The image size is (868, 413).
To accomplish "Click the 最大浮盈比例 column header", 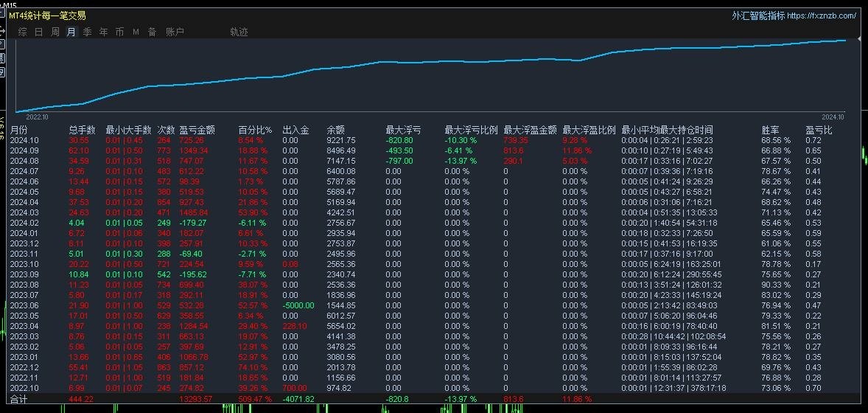I will coord(589,131).
